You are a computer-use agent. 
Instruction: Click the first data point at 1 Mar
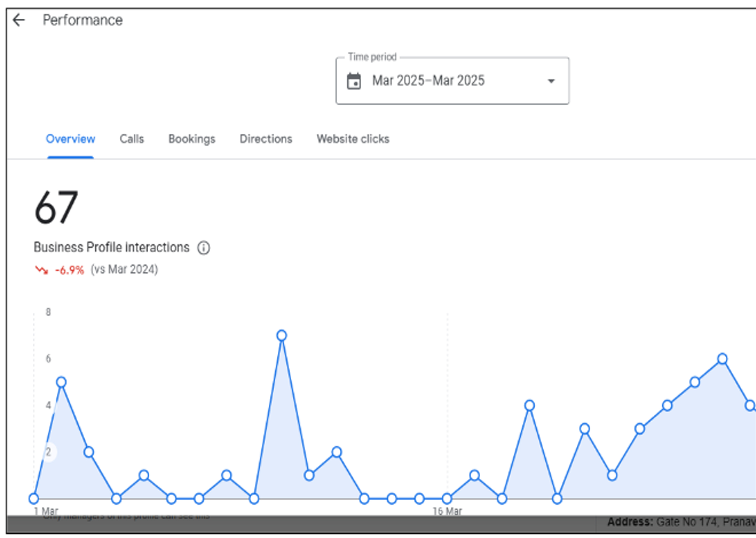(x=34, y=499)
